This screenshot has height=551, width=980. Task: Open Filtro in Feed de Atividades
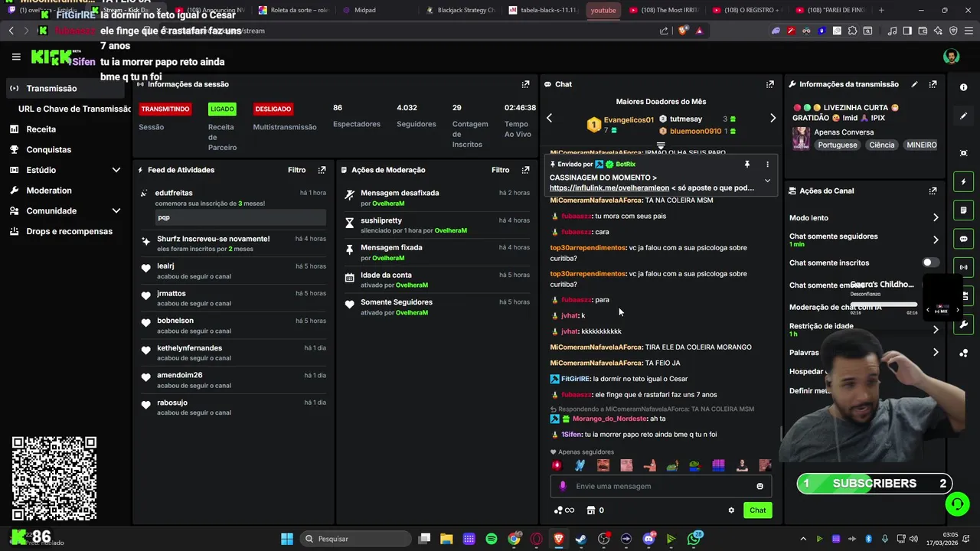296,170
